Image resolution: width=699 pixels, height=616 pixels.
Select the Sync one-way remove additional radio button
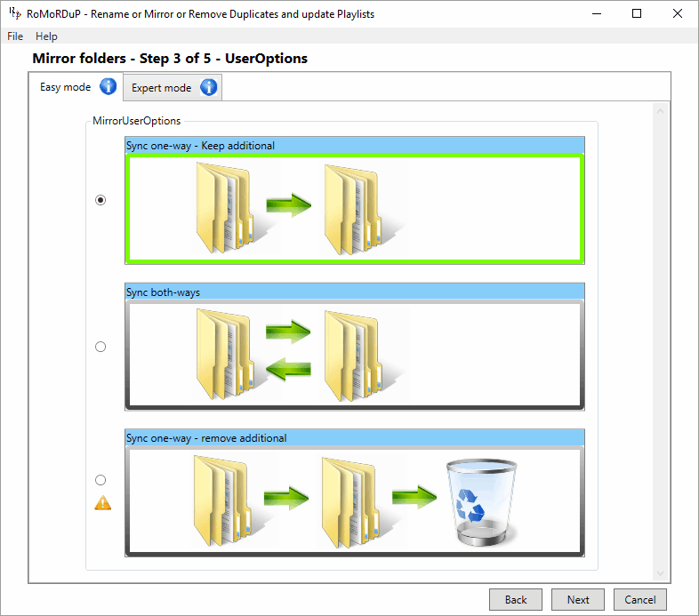point(100,480)
